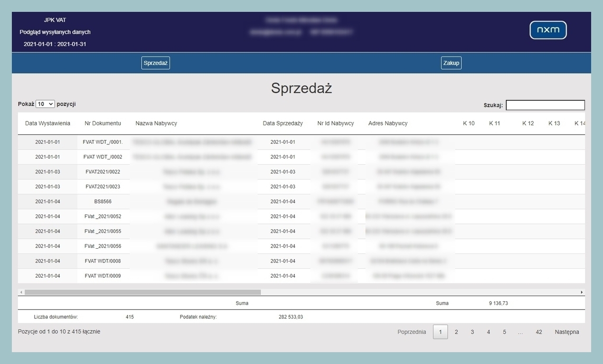The image size is (603, 364).
Task: Switch to the Zakup section
Action: (x=451, y=63)
